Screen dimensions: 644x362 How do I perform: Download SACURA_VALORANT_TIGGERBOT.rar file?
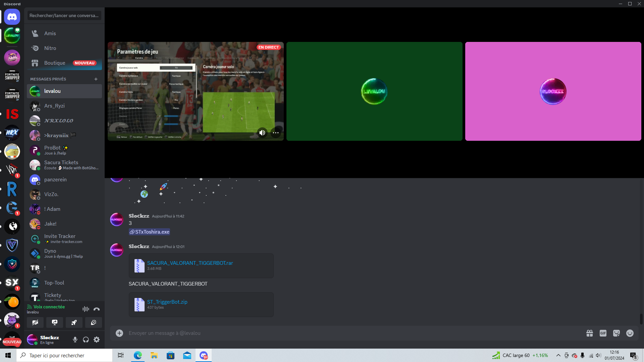(x=190, y=263)
